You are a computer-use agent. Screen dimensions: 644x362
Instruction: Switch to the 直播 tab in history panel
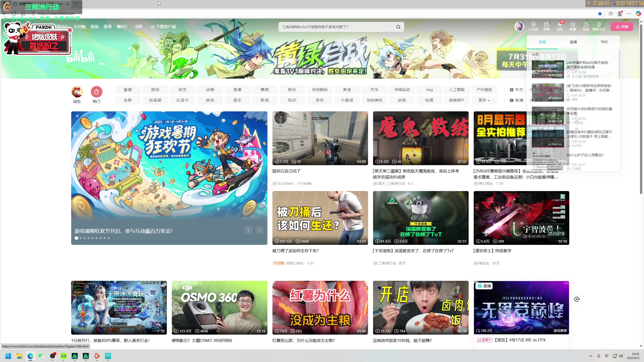coord(573,42)
